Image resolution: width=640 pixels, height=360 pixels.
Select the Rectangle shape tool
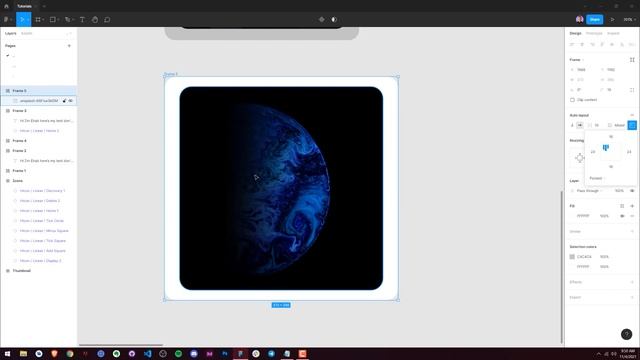click(53, 19)
